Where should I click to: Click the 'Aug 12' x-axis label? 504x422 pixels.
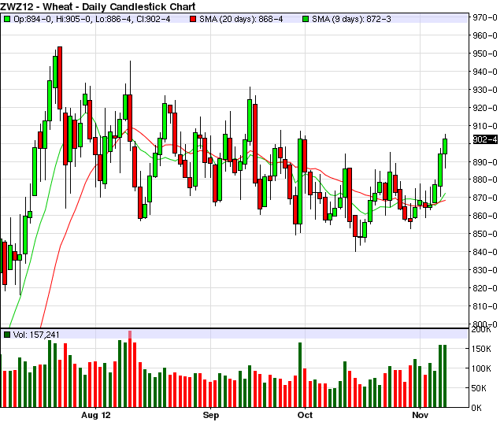coord(96,415)
